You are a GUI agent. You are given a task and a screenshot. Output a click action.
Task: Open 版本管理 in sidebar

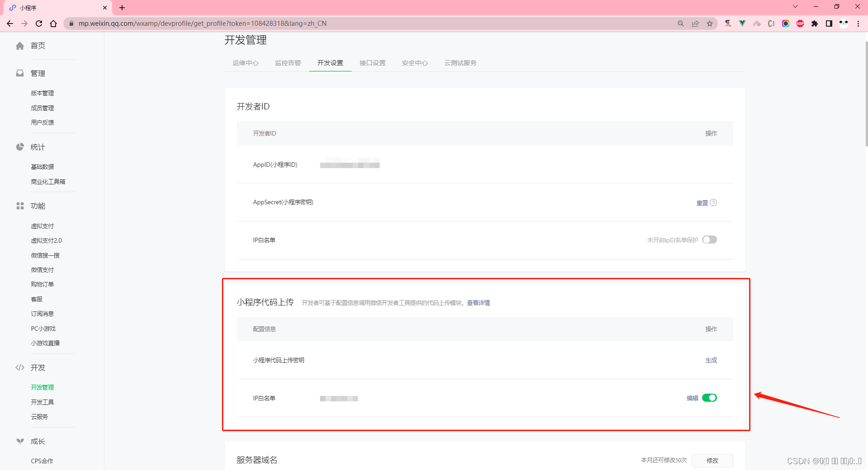[x=42, y=93]
